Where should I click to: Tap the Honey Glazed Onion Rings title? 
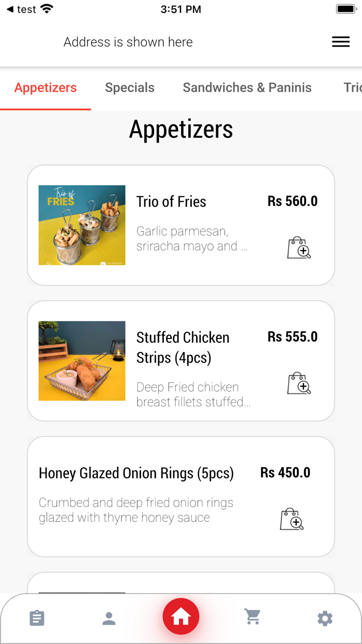click(x=136, y=473)
